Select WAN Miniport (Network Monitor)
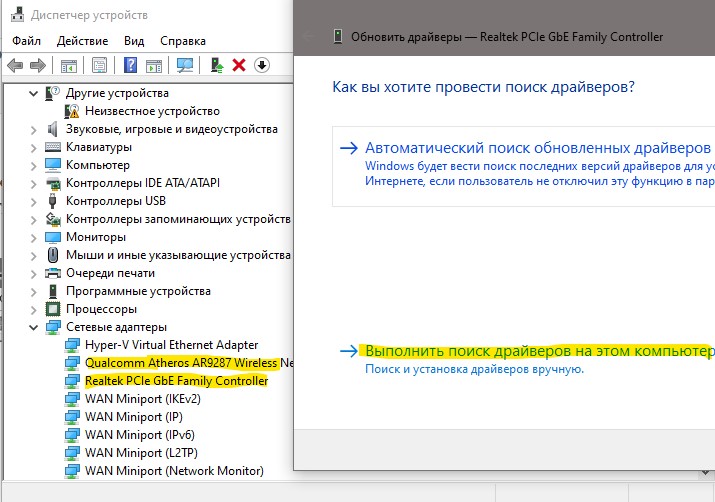This screenshot has width=715, height=502. coord(174,471)
